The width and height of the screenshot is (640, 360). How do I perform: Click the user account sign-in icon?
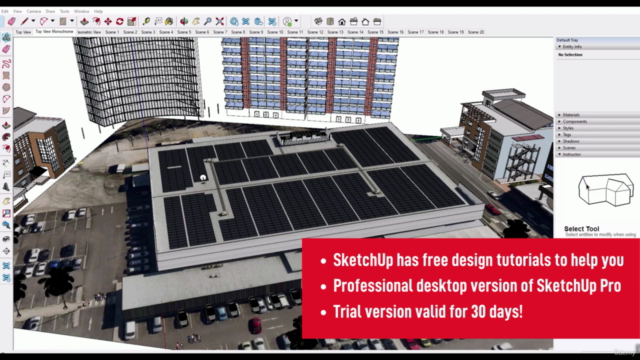[287, 21]
